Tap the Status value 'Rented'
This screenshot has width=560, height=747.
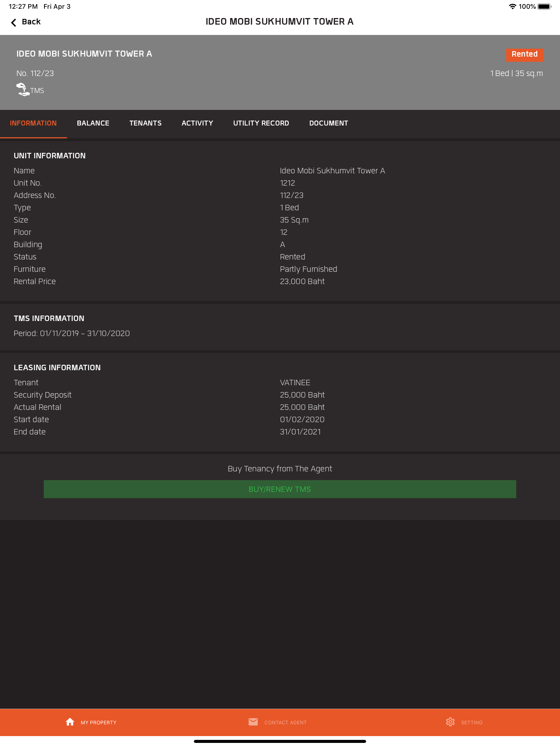point(293,257)
